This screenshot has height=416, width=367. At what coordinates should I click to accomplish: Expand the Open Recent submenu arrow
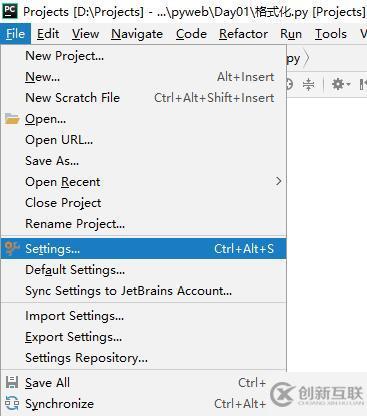click(x=278, y=181)
